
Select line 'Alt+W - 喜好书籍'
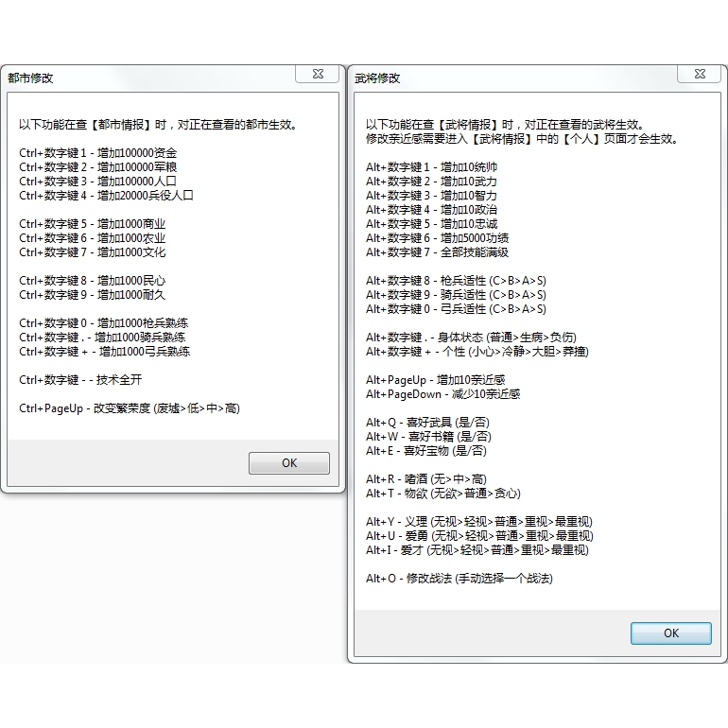point(428,437)
